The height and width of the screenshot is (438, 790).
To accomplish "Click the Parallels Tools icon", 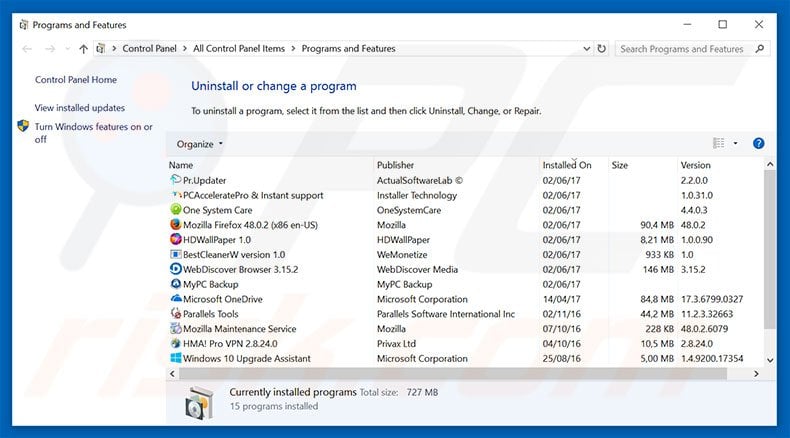I will (175, 314).
